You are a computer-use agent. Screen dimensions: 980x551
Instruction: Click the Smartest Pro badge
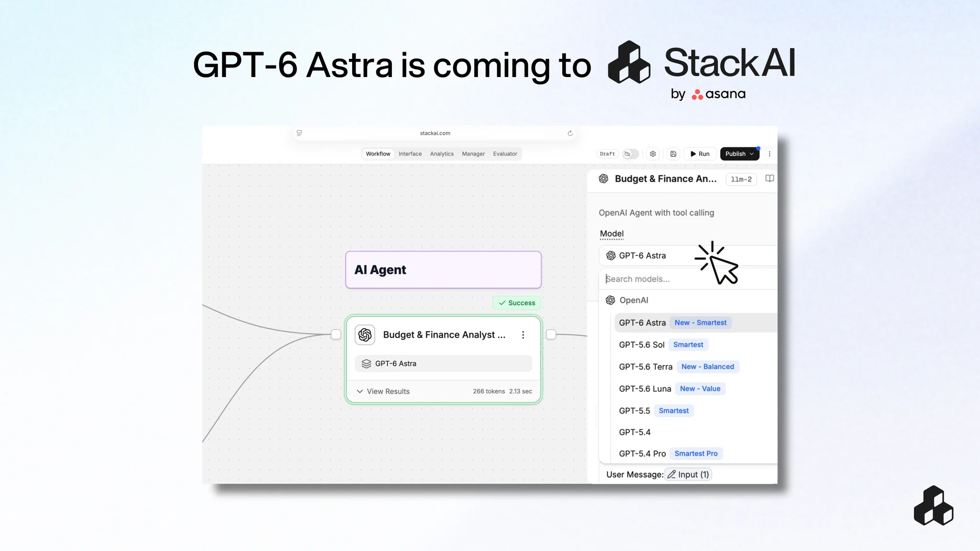[696, 453]
